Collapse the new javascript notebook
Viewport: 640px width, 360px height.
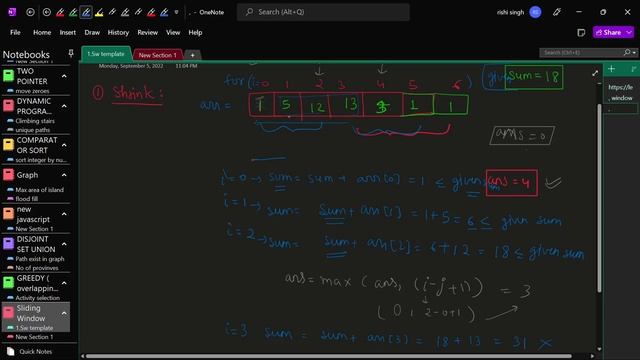point(64,214)
